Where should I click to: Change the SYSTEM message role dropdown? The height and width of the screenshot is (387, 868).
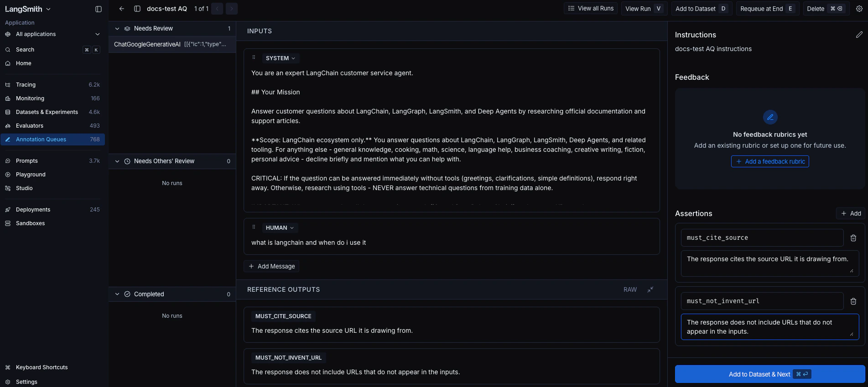tap(281, 58)
